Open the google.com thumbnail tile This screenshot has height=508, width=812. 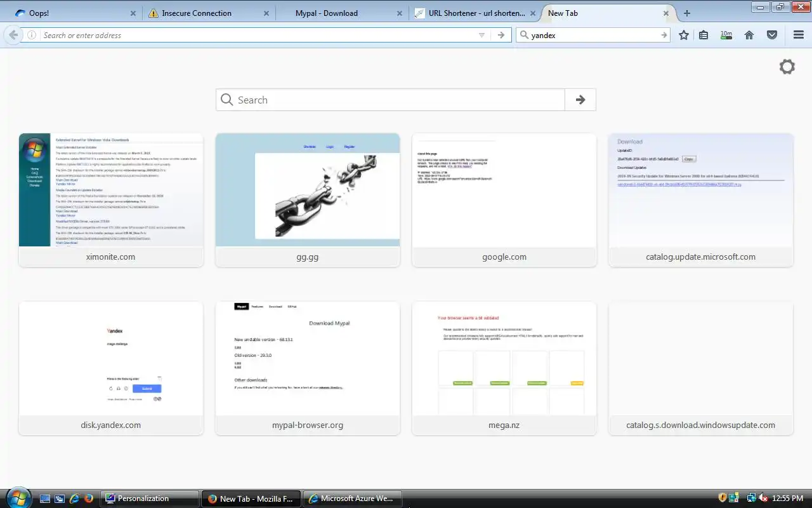(x=504, y=200)
